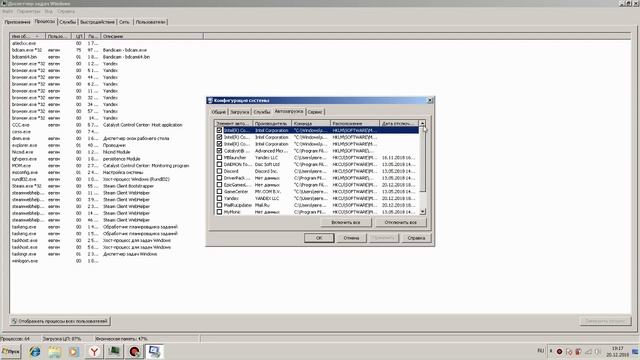Enable the MyMonic startup item

click(x=219, y=212)
